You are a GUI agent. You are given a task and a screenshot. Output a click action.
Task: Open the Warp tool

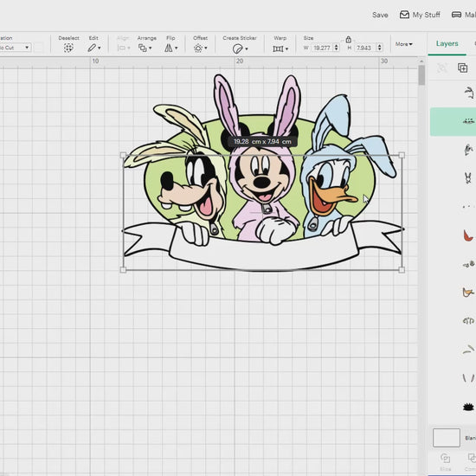click(x=278, y=48)
